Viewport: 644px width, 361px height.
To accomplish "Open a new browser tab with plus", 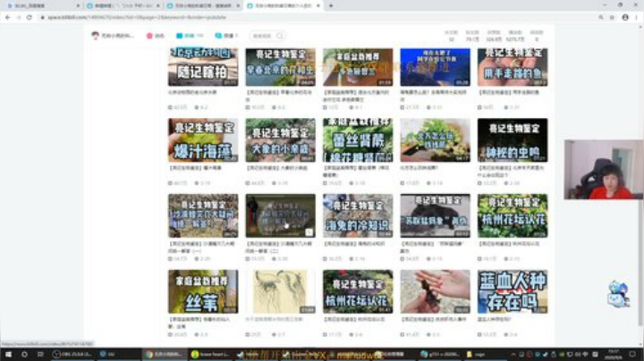I will coord(331,5).
